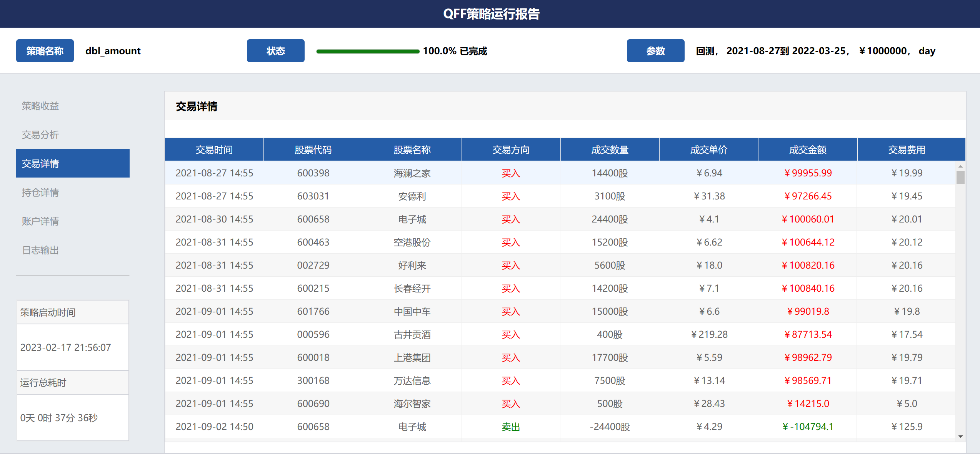Click the strategy name dbl_amount

[x=113, y=51]
